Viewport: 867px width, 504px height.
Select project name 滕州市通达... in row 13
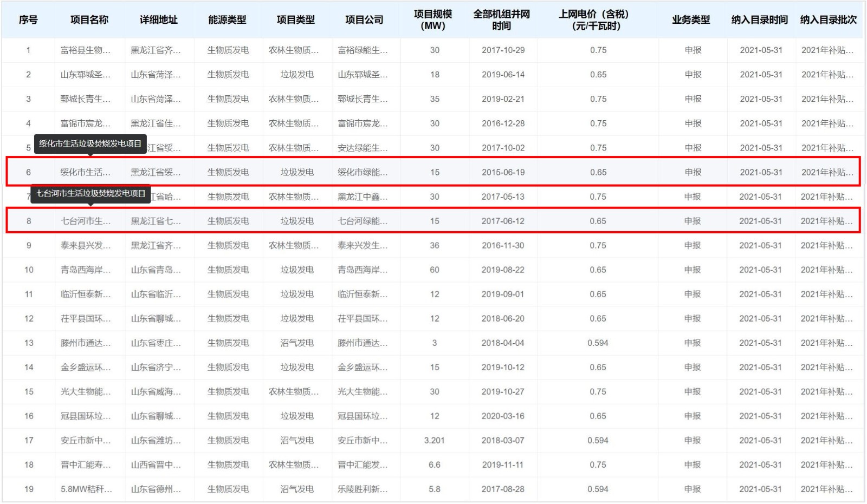pos(86,343)
